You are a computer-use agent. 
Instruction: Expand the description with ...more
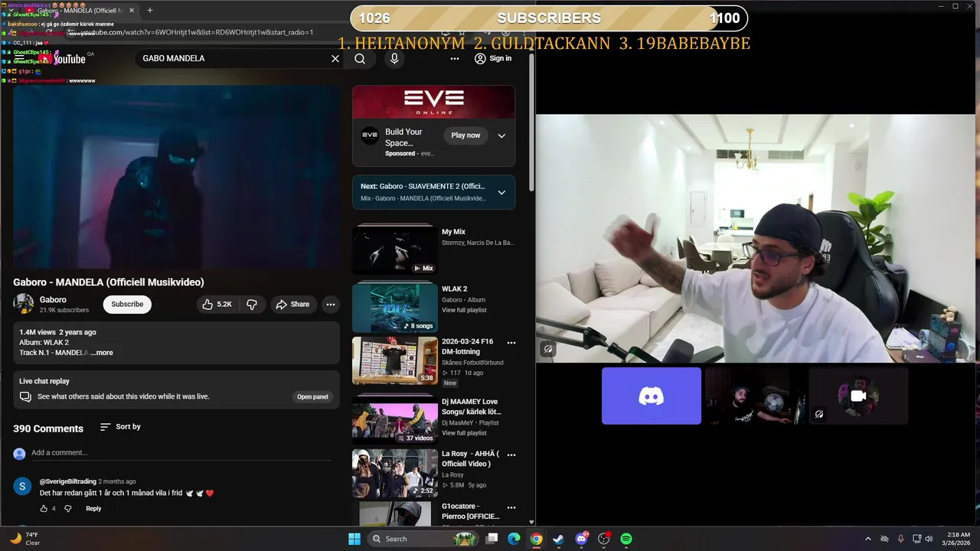coord(102,353)
